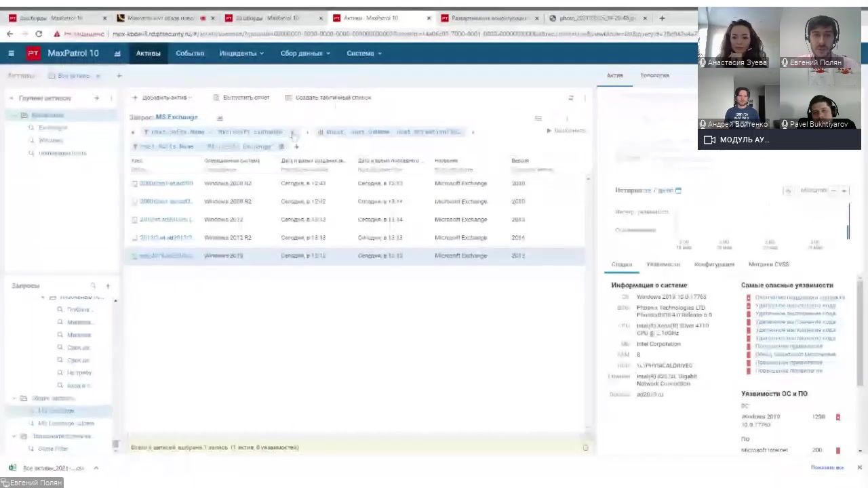
Task: Click the chart icon next to MS Exchange query
Action: coord(219,118)
